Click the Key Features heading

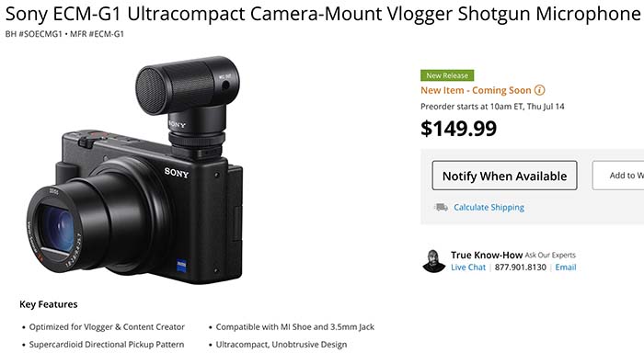49,304
